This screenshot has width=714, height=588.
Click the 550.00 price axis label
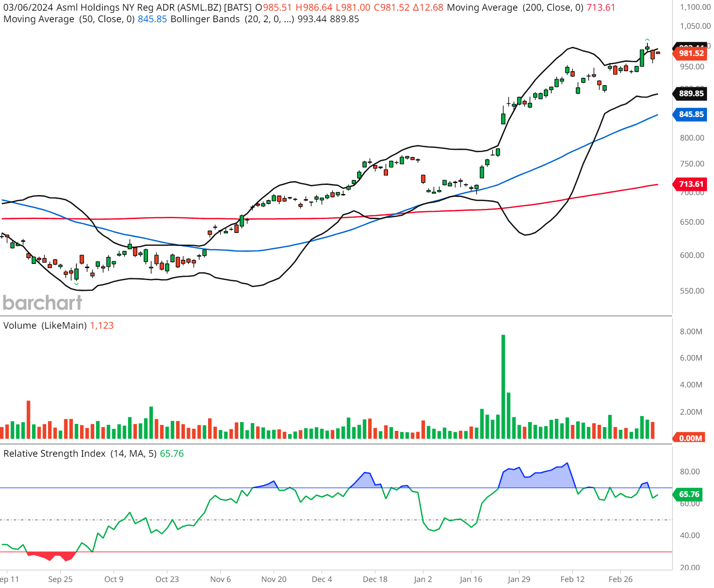pyautogui.click(x=692, y=291)
